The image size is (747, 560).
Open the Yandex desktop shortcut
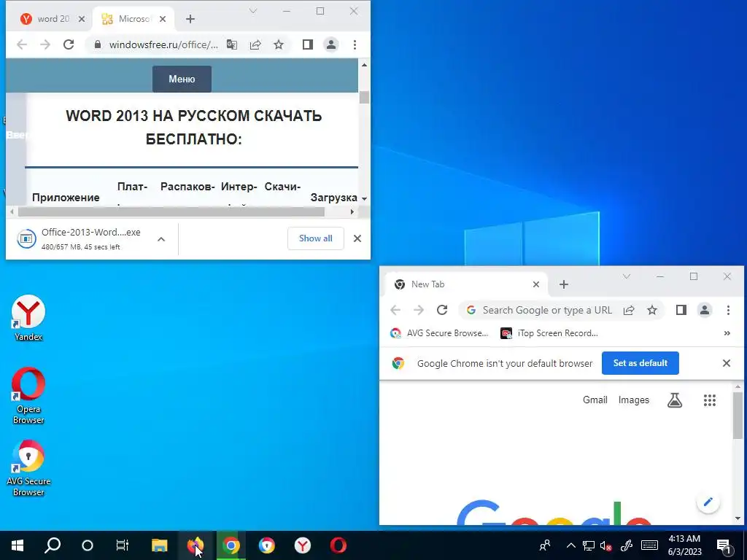pos(28,318)
